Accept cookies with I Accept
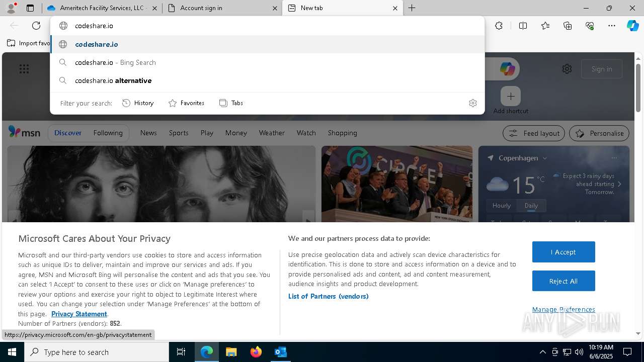 coord(563,252)
